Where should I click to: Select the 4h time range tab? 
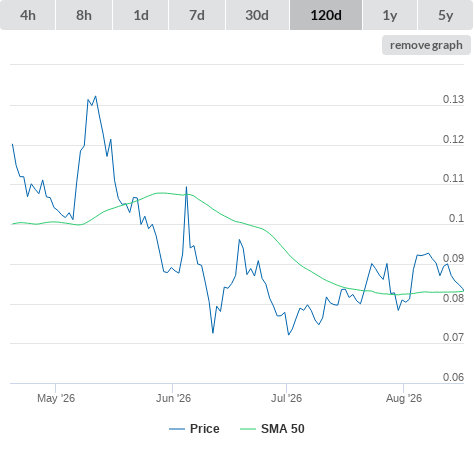click(x=28, y=15)
